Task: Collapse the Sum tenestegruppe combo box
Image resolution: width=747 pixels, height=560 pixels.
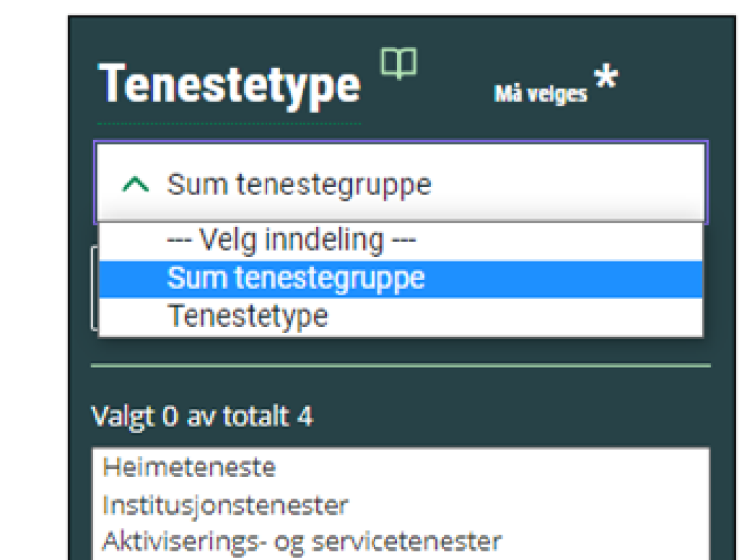Action: [x=401, y=183]
